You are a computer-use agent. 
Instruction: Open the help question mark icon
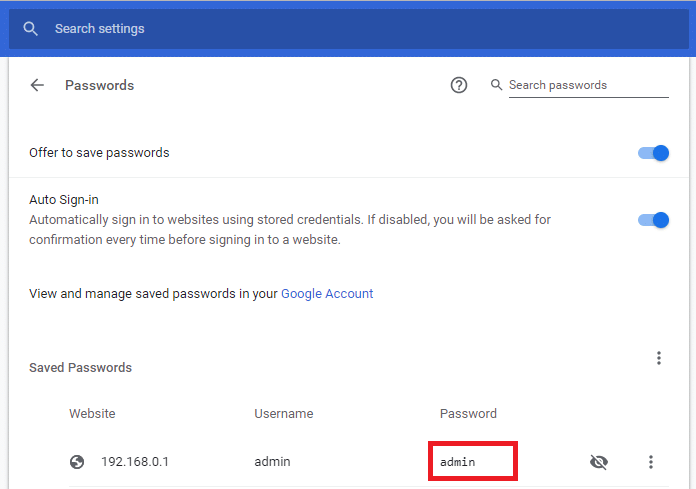[x=459, y=85]
